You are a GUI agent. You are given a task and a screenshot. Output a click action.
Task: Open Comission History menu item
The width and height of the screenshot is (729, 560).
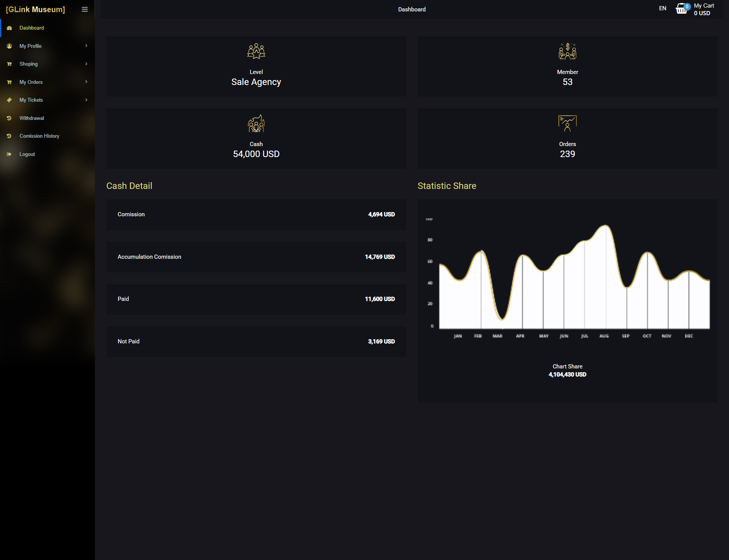click(x=39, y=136)
